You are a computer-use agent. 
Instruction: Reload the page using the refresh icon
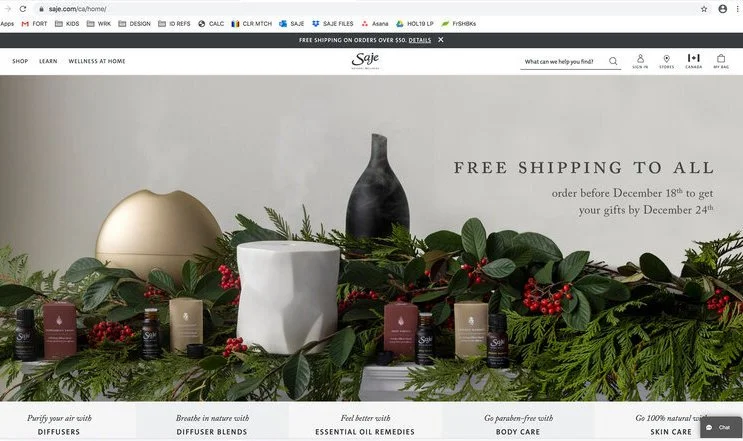click(23, 9)
